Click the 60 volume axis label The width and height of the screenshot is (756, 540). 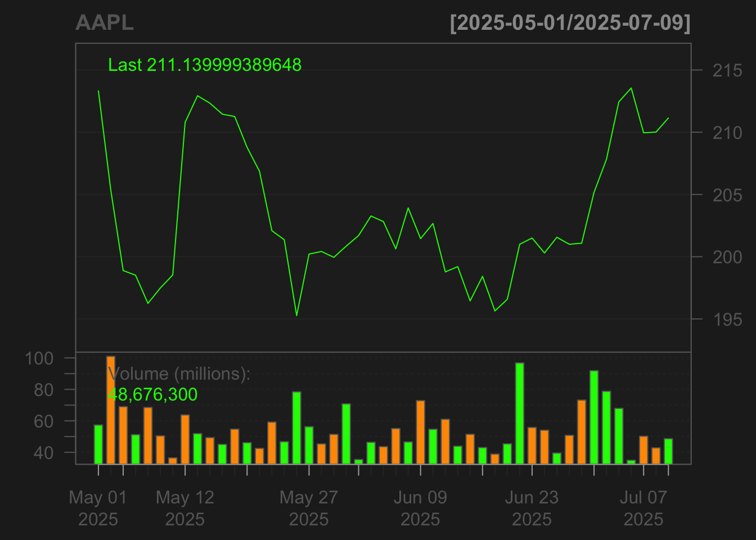tap(44, 421)
